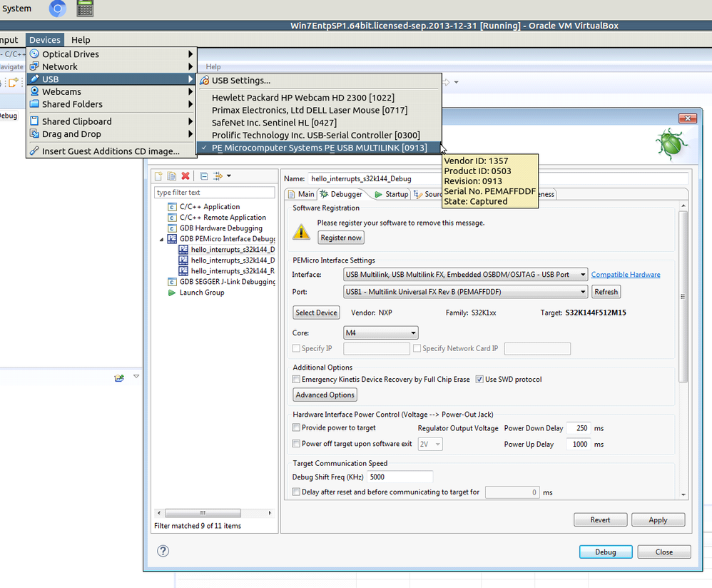This screenshot has width=712, height=588.
Task: Collapse the GDB PEMicro Interface Debugging tree node
Action: coord(162,239)
